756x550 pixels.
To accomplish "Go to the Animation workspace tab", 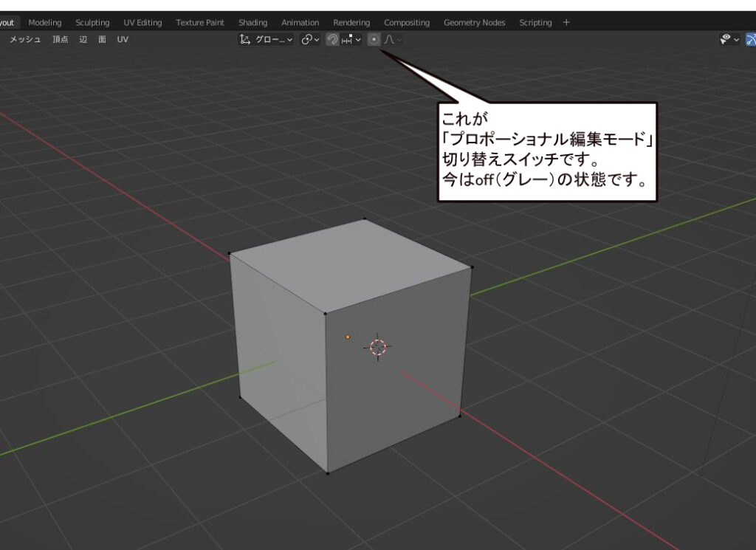I will (x=300, y=23).
